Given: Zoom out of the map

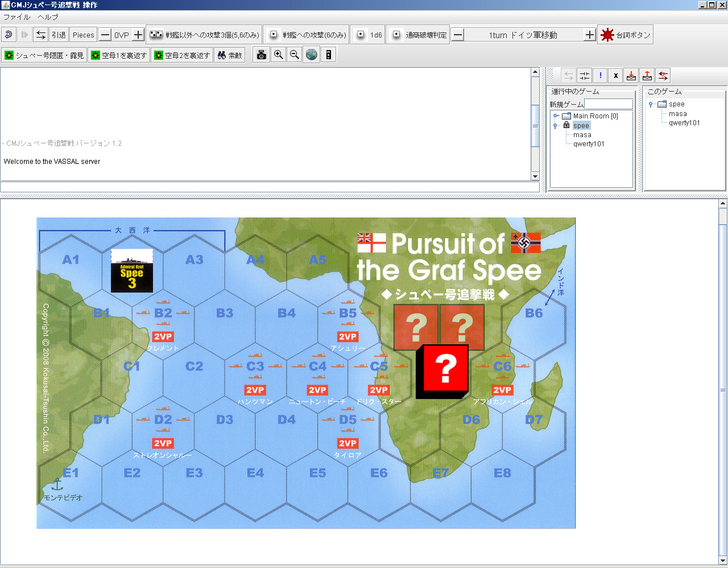Looking at the screenshot, I should tap(295, 55).
